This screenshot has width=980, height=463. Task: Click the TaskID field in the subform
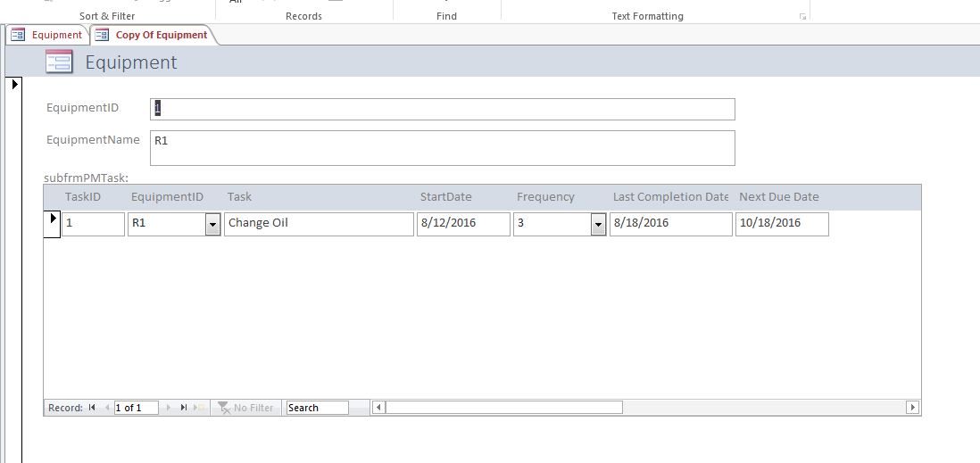pyautogui.click(x=93, y=224)
